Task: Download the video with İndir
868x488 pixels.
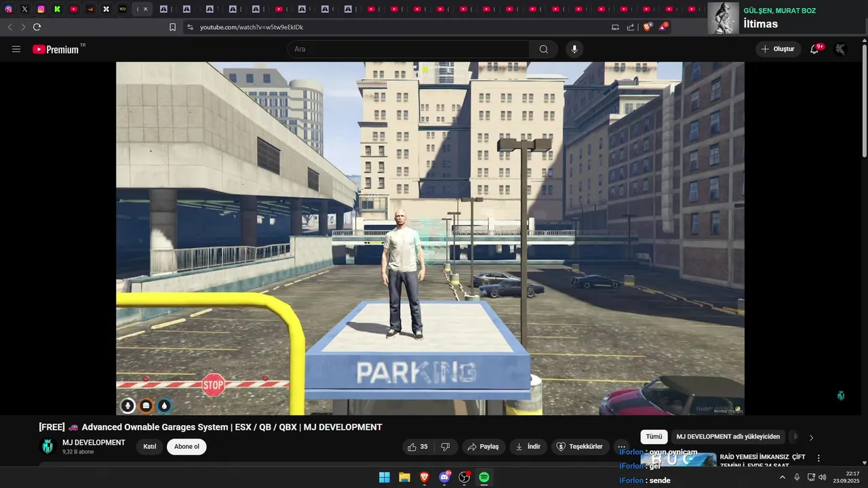Action: [x=528, y=447]
